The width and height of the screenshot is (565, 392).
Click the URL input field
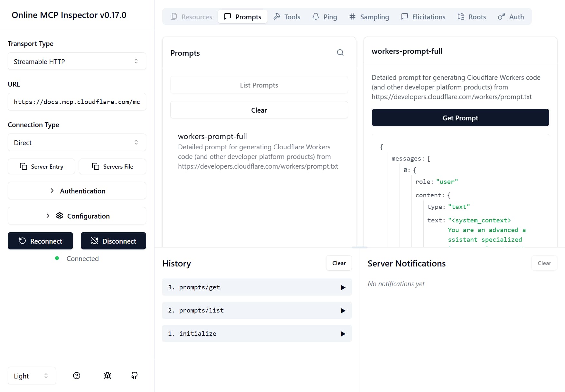point(77,102)
